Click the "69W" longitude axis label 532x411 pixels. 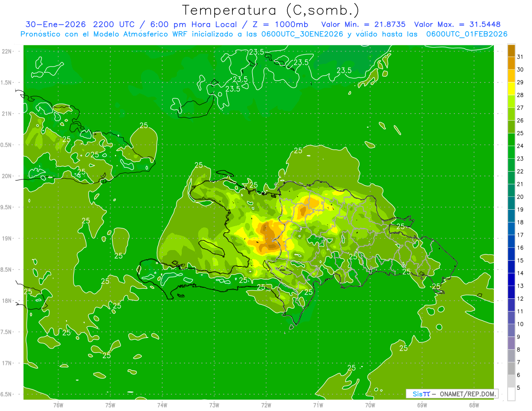coord(422,405)
